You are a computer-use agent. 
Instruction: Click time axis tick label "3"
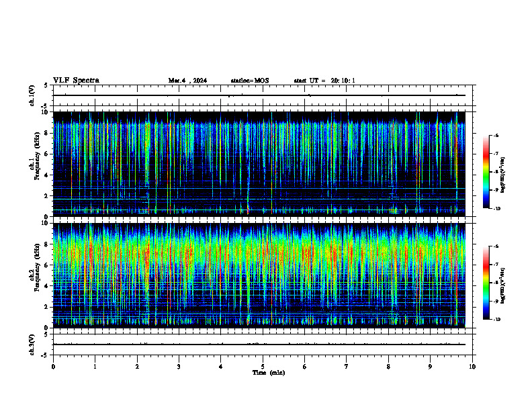pos(179,367)
